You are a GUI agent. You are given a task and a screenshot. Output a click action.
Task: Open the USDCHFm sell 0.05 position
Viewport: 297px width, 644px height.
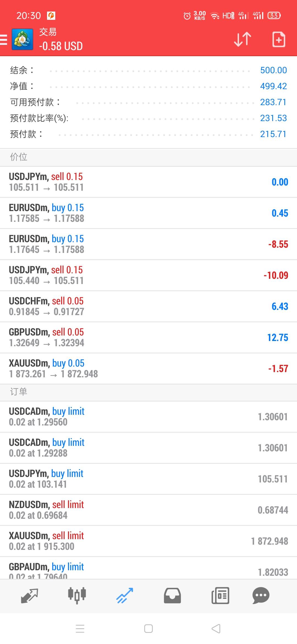coord(148,306)
